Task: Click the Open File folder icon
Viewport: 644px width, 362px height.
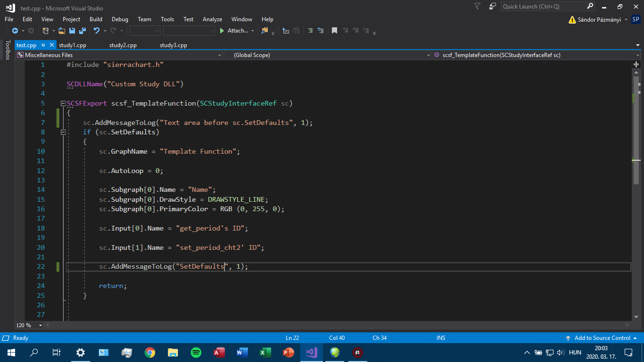Action: pyautogui.click(x=62, y=31)
